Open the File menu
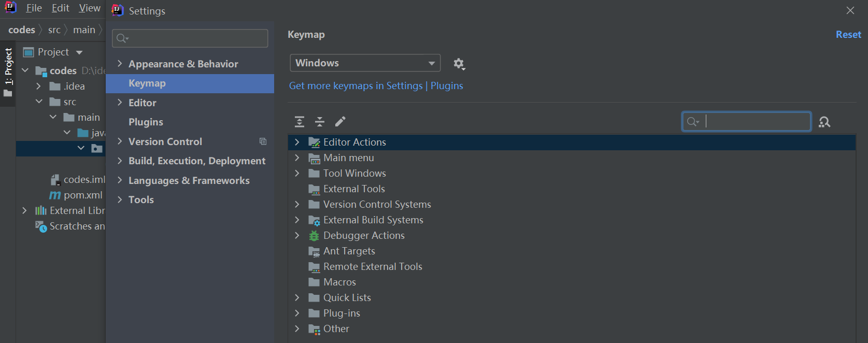 click(x=34, y=8)
